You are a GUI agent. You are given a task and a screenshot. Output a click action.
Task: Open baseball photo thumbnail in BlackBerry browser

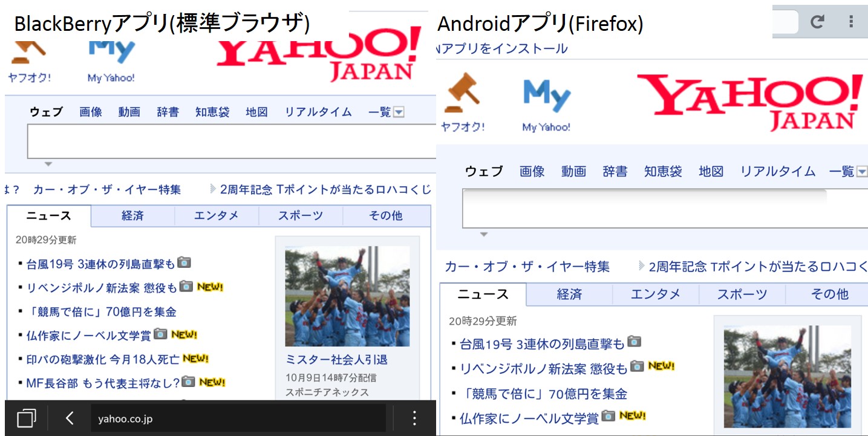click(x=347, y=296)
